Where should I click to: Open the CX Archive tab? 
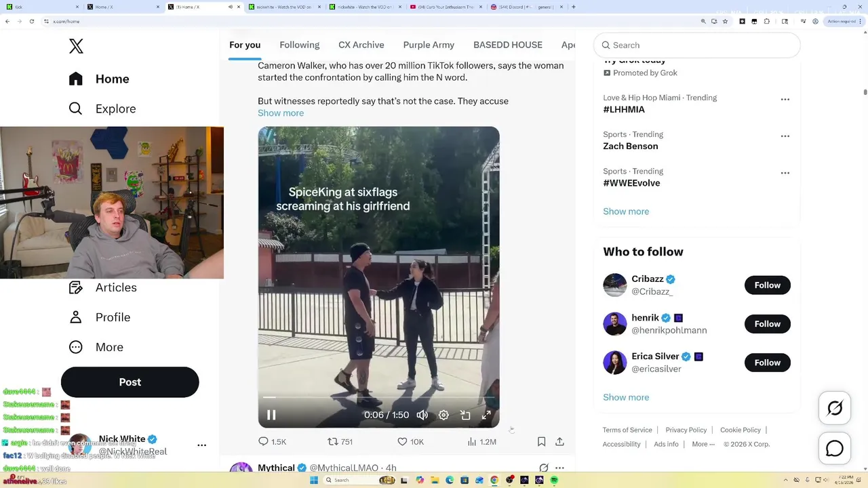coord(361,45)
